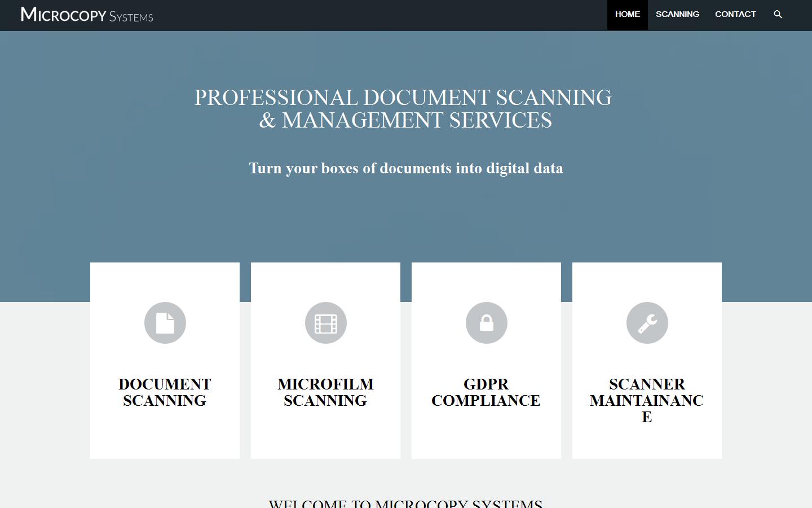Click the wrench icon for scanner maintenance
Viewport: 812px width, 508px height.
coord(647,323)
